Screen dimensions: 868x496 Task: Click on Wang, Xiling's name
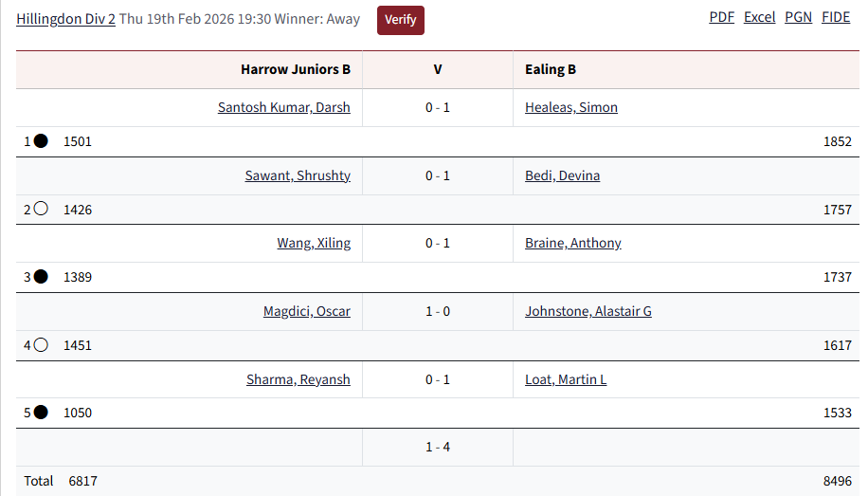(x=313, y=243)
